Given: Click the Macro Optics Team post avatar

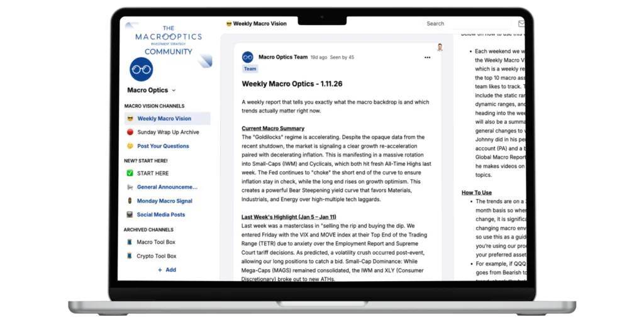Looking at the screenshot, I should tap(248, 57).
